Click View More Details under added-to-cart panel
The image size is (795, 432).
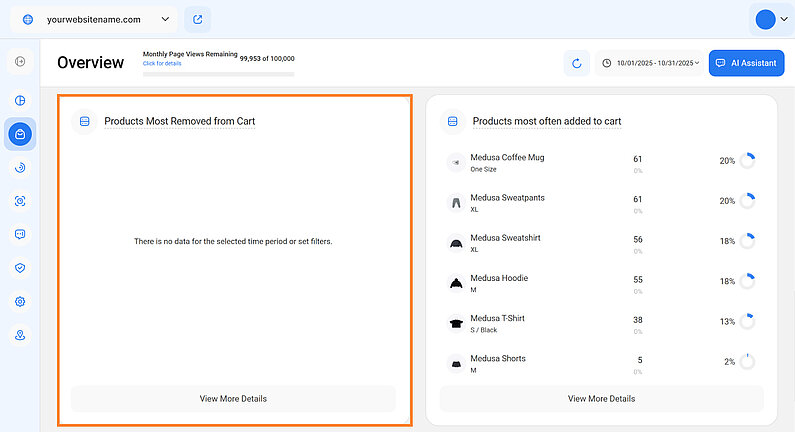point(601,398)
